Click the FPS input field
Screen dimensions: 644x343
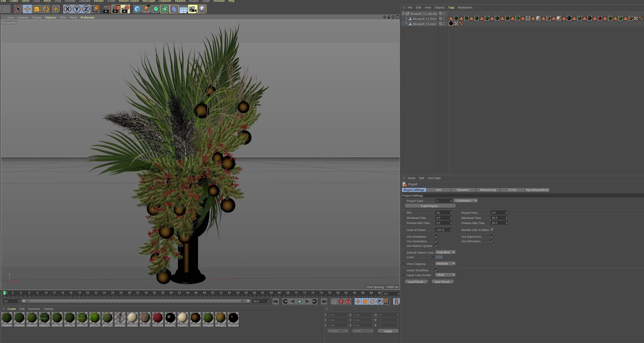tap(443, 213)
